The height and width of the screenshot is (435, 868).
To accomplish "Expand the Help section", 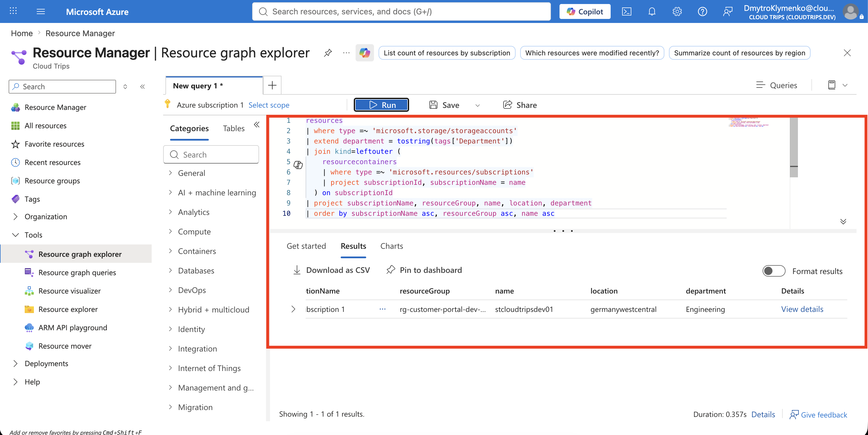I will 16,382.
